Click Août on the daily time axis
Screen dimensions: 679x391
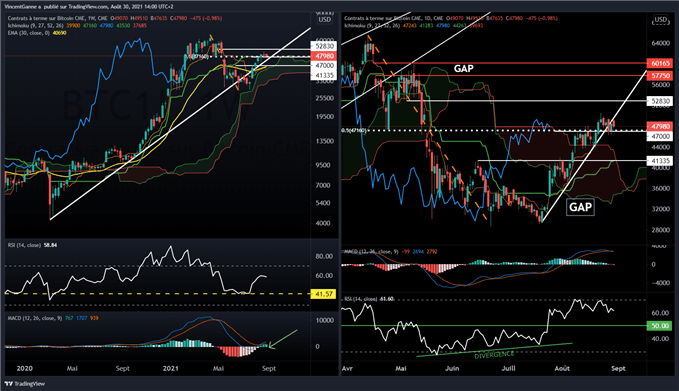(x=562, y=368)
